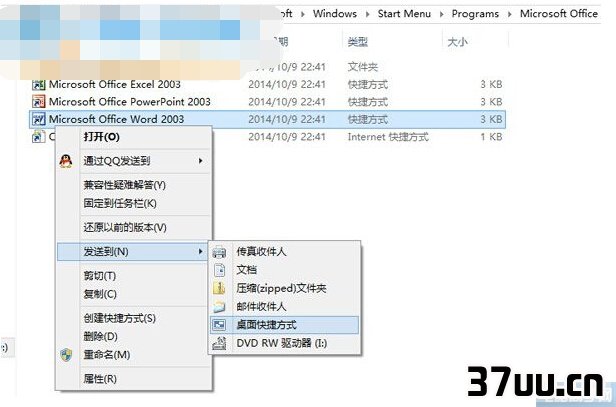Select file name Microsoft Office PowerPoint 2003
The height and width of the screenshot is (407, 616).
point(130,102)
